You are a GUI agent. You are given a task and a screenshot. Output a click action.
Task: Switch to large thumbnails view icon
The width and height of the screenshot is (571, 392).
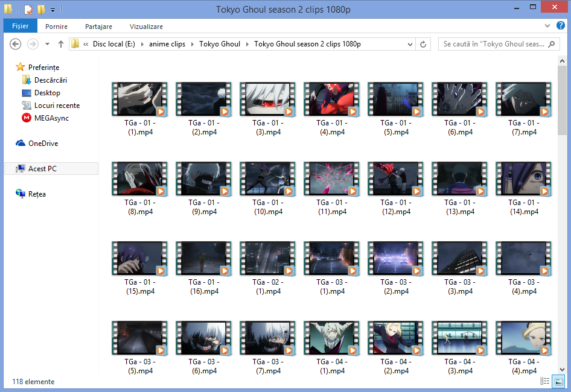tap(558, 381)
